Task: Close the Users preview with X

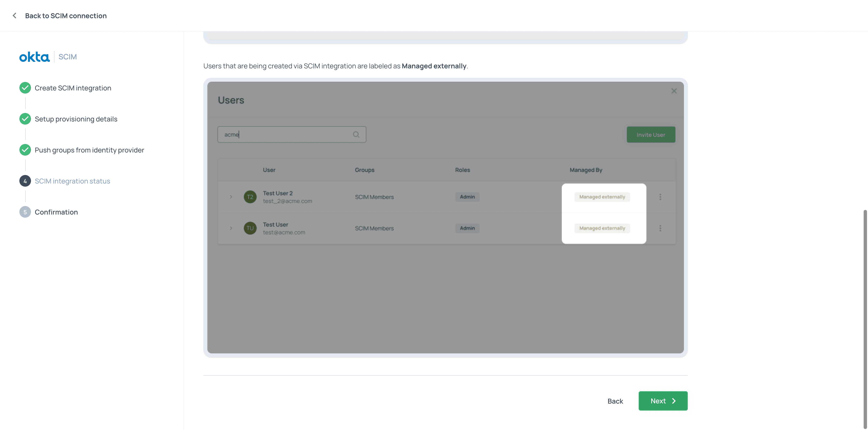Action: [674, 91]
